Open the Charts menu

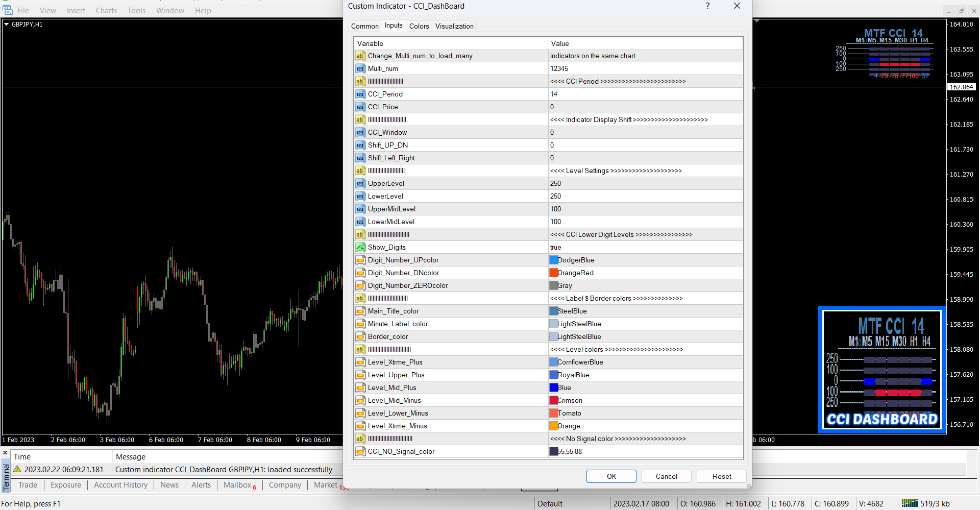(106, 11)
